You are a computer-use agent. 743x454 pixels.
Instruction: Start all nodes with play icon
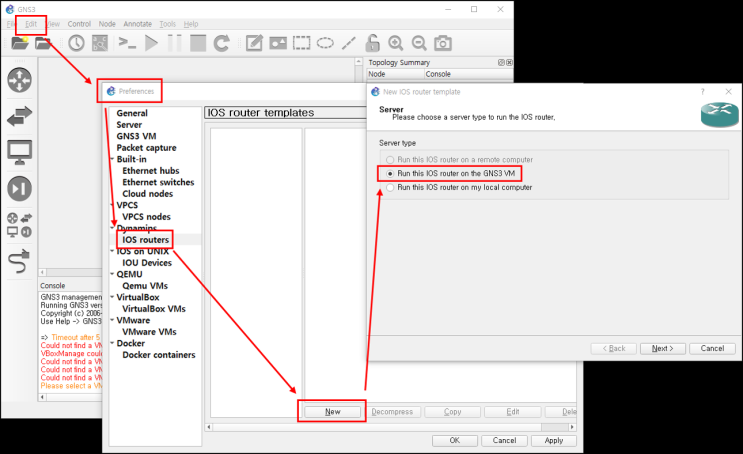[x=151, y=43]
